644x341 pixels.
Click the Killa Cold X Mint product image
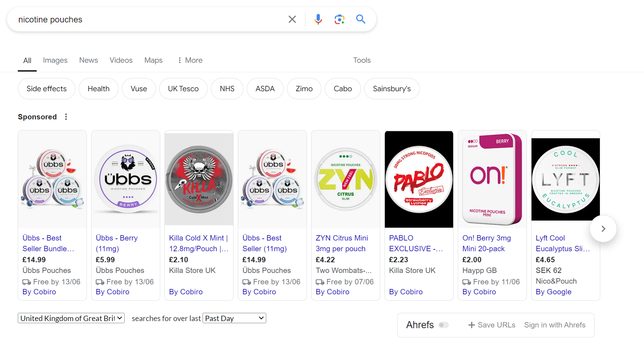click(199, 179)
